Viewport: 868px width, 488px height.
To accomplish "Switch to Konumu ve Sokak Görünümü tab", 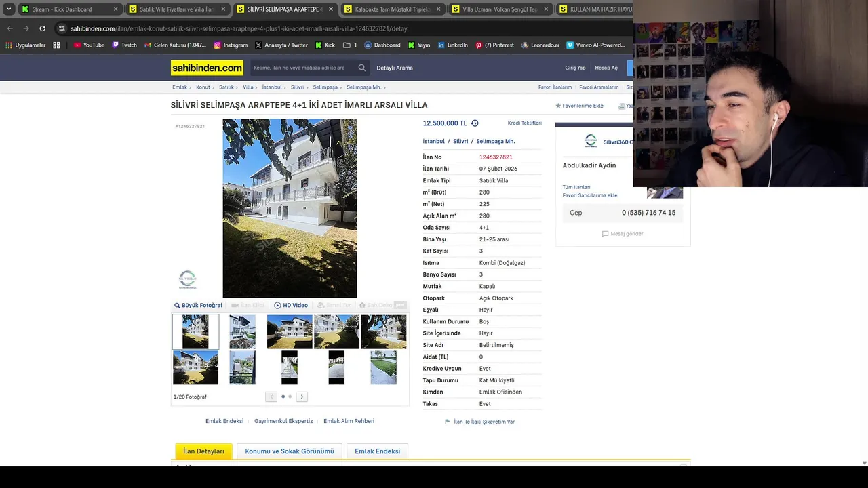I will tap(290, 451).
